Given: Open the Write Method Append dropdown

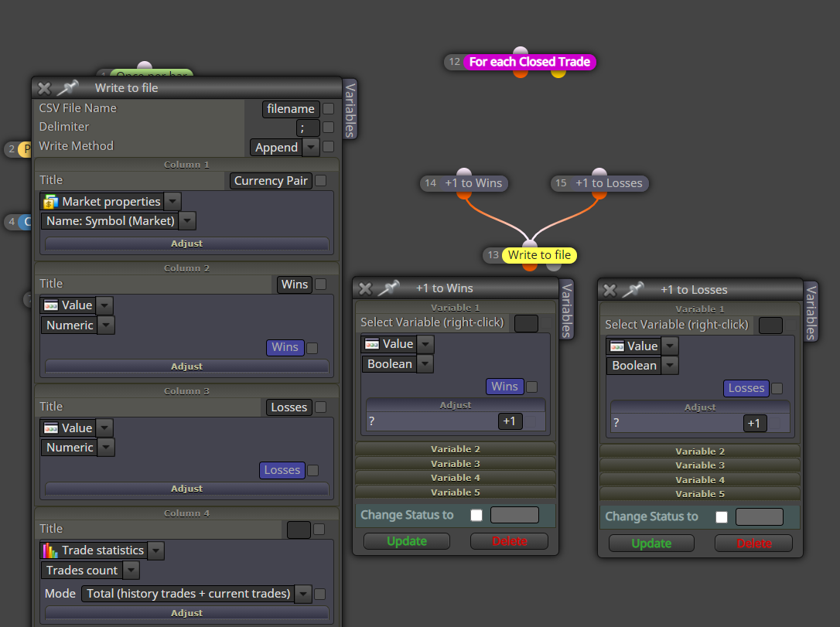Looking at the screenshot, I should point(311,147).
